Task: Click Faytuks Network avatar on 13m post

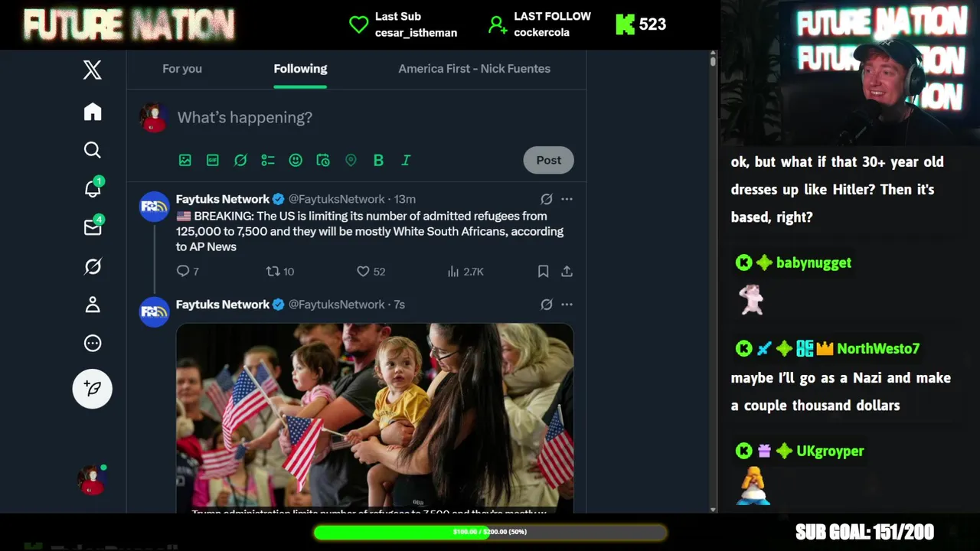Action: pos(154,207)
